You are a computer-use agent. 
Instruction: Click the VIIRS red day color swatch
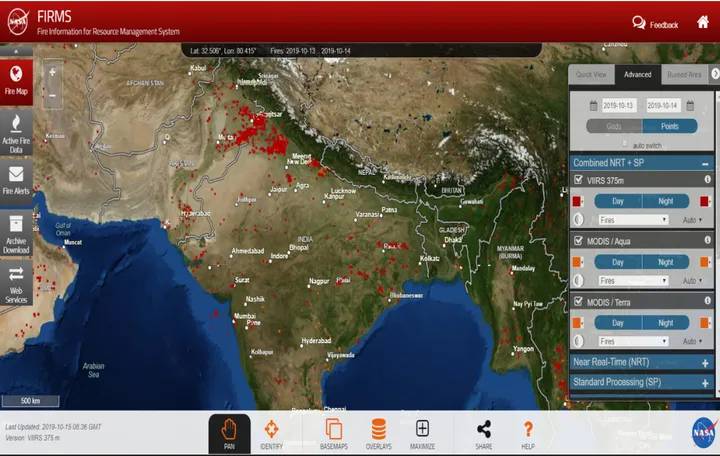(577, 201)
